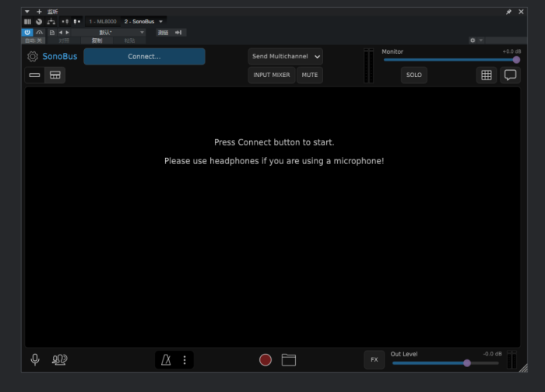Click the 测链 sidechain button
545x392 pixels.
tap(163, 33)
